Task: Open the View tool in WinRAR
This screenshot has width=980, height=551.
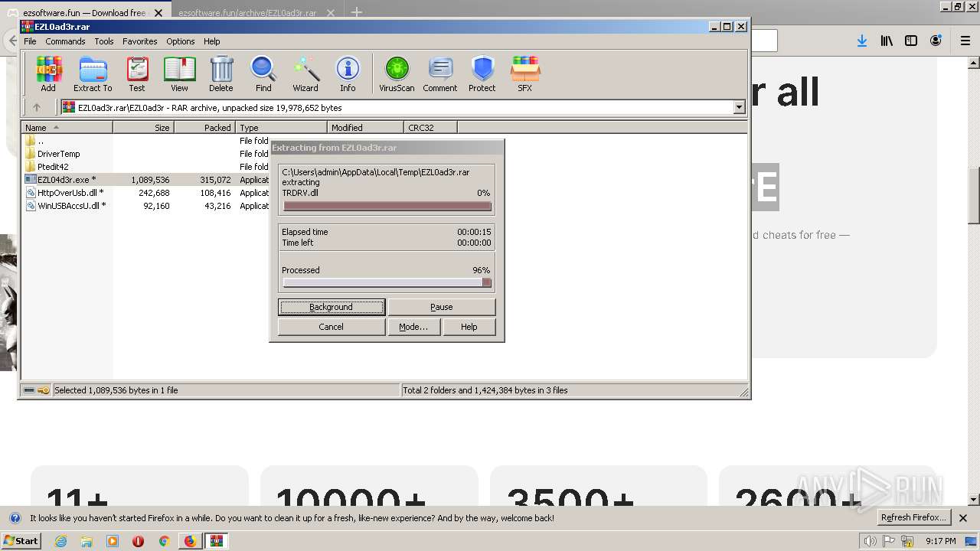Action: 179,74
